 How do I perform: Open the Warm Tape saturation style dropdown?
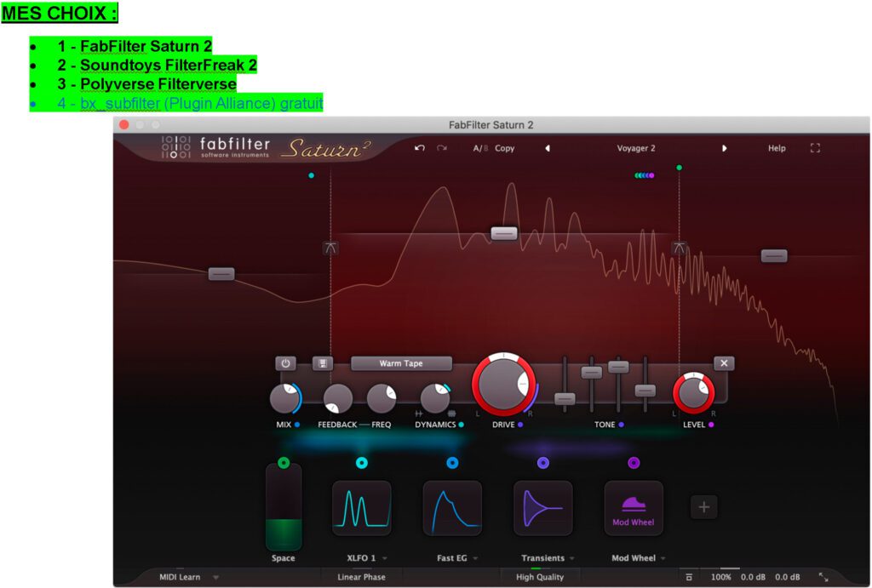click(x=401, y=363)
